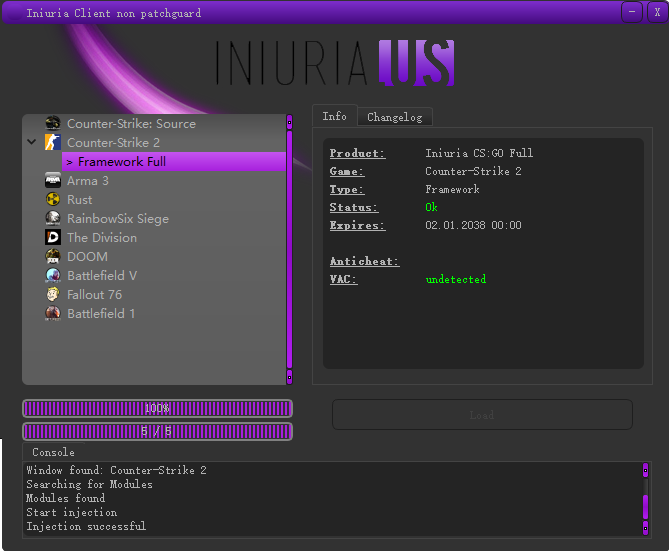This screenshot has height=551, width=669.
Task: Open the Info tab
Action: click(334, 116)
